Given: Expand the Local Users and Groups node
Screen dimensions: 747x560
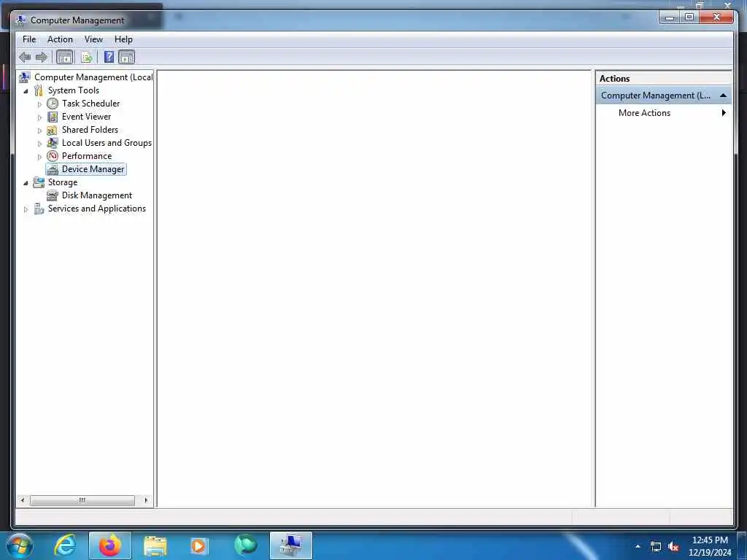Looking at the screenshot, I should click(x=39, y=144).
